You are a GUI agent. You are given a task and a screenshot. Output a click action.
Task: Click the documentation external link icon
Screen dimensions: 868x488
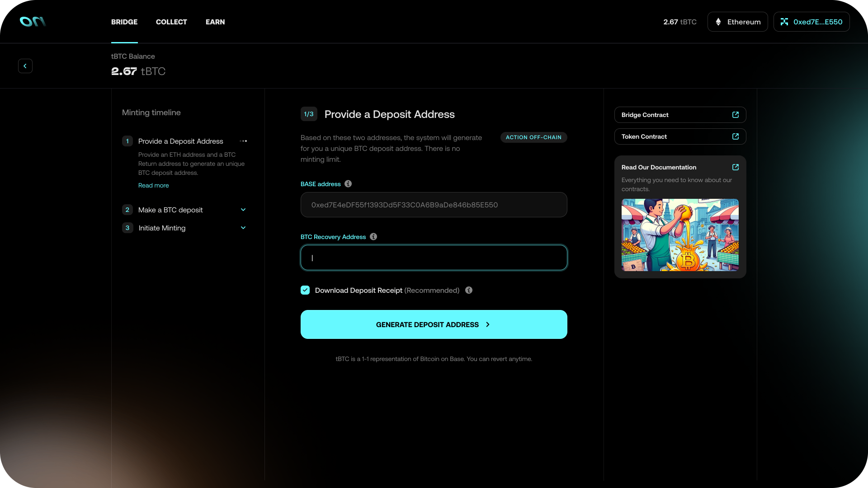[x=736, y=167]
